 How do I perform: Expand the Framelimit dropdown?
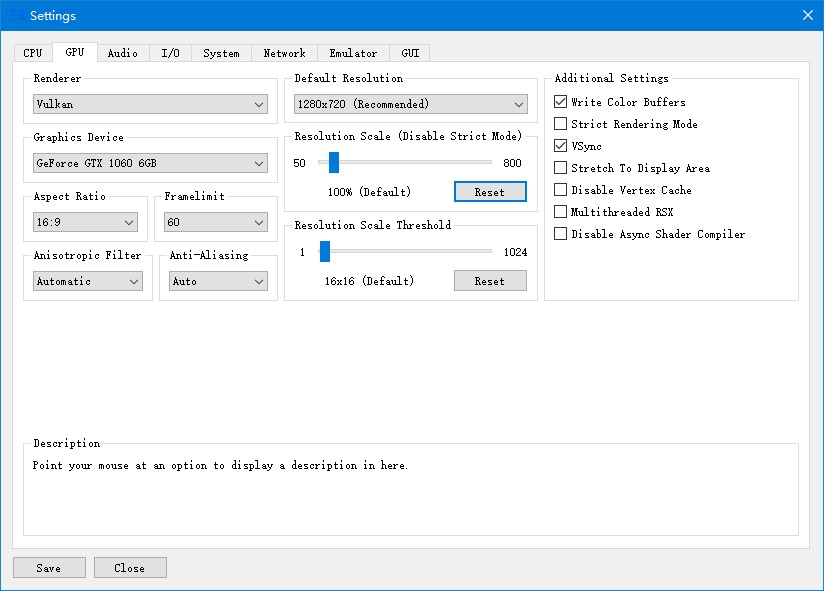tap(216, 222)
